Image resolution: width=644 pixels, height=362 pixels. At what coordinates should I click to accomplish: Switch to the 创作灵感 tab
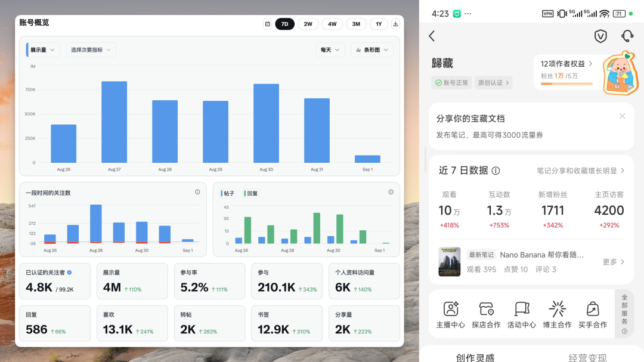(x=475, y=357)
